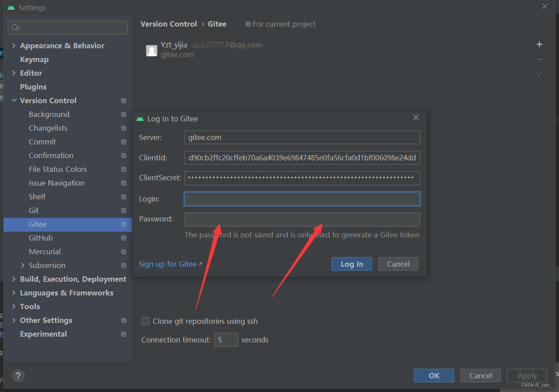This screenshot has height=392, width=559.
Task: Click project-level icon beside Changelists
Action: click(124, 128)
